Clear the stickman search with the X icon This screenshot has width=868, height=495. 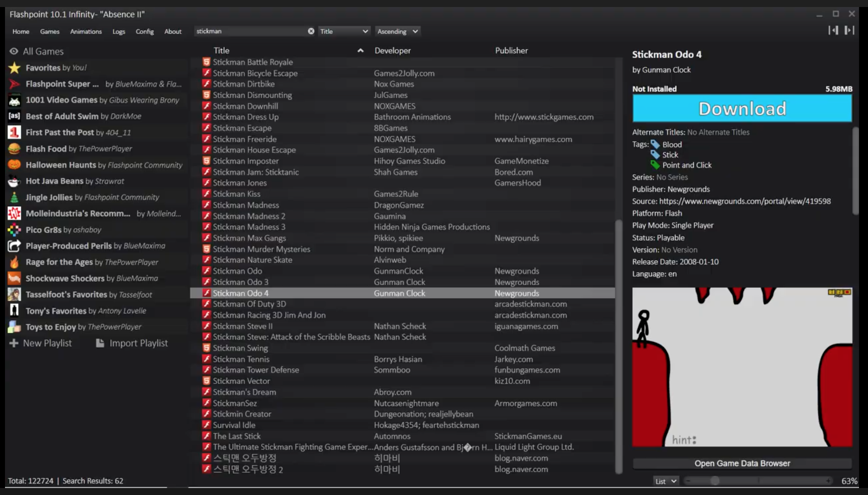(311, 31)
